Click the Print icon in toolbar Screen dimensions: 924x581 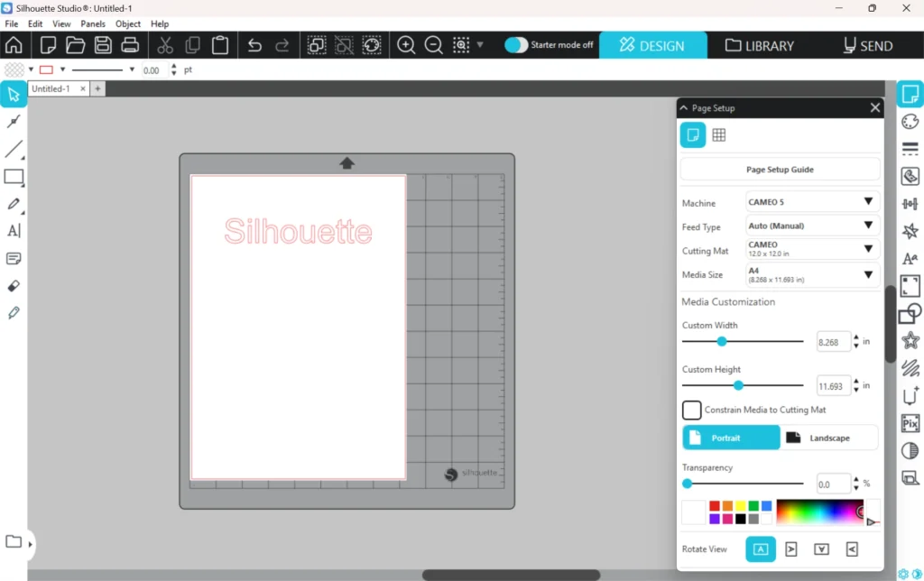click(130, 45)
